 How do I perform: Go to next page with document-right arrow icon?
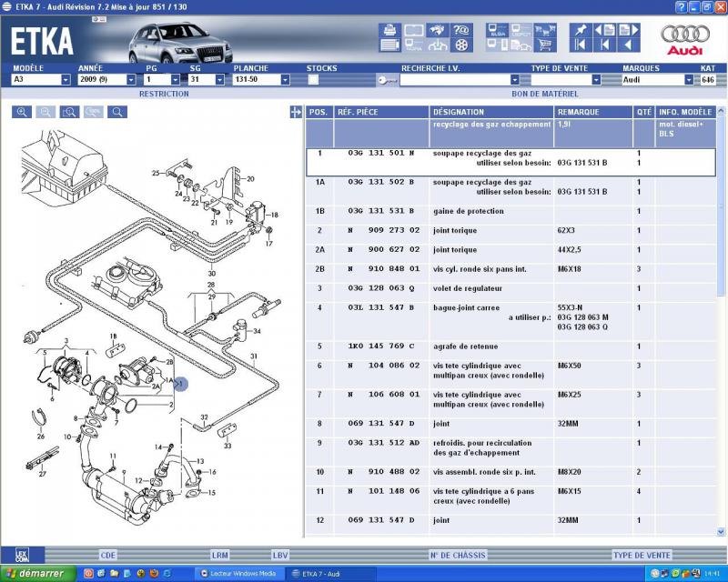click(629, 30)
